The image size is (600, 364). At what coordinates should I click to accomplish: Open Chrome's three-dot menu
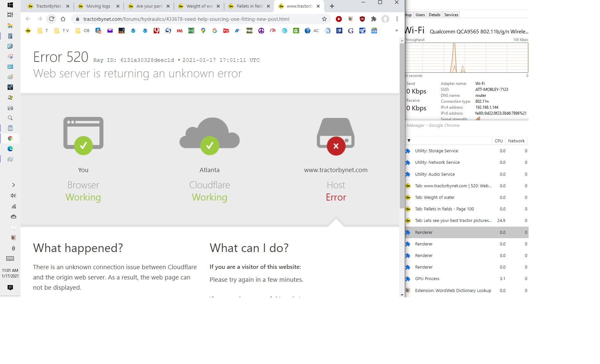pyautogui.click(x=397, y=19)
